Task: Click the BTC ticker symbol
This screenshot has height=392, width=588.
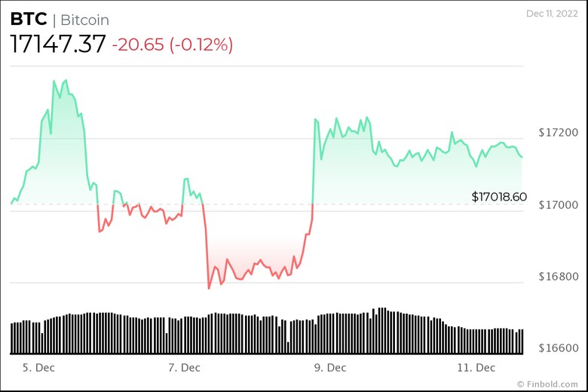Action: tap(29, 19)
